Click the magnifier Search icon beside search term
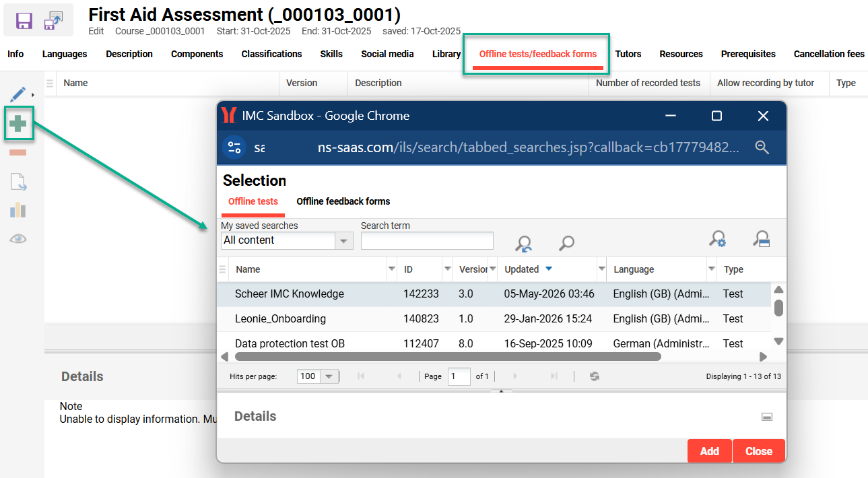868x478 pixels. [x=566, y=243]
